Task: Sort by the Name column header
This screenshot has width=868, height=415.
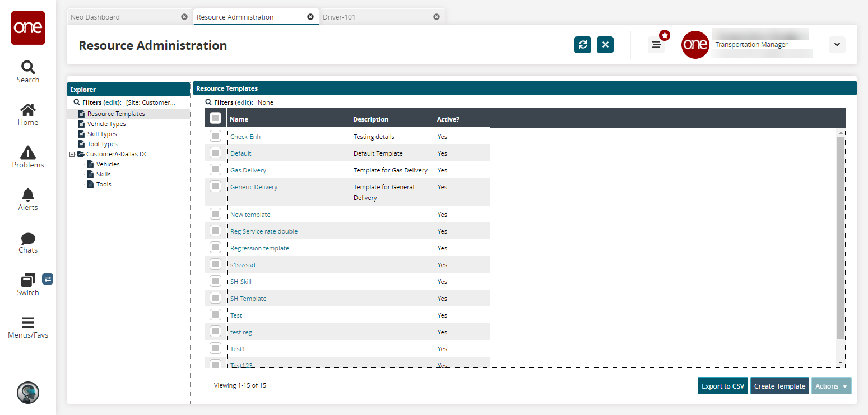Action: click(x=289, y=118)
